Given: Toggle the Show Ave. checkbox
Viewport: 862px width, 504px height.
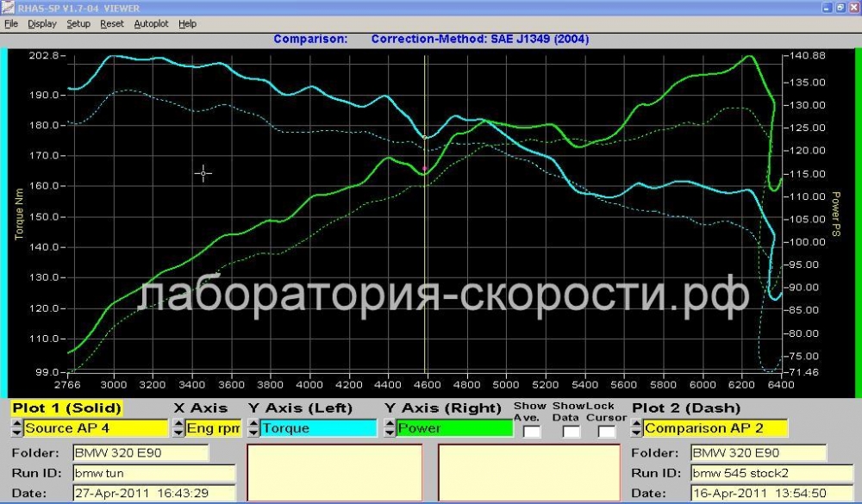Looking at the screenshot, I should [532, 432].
